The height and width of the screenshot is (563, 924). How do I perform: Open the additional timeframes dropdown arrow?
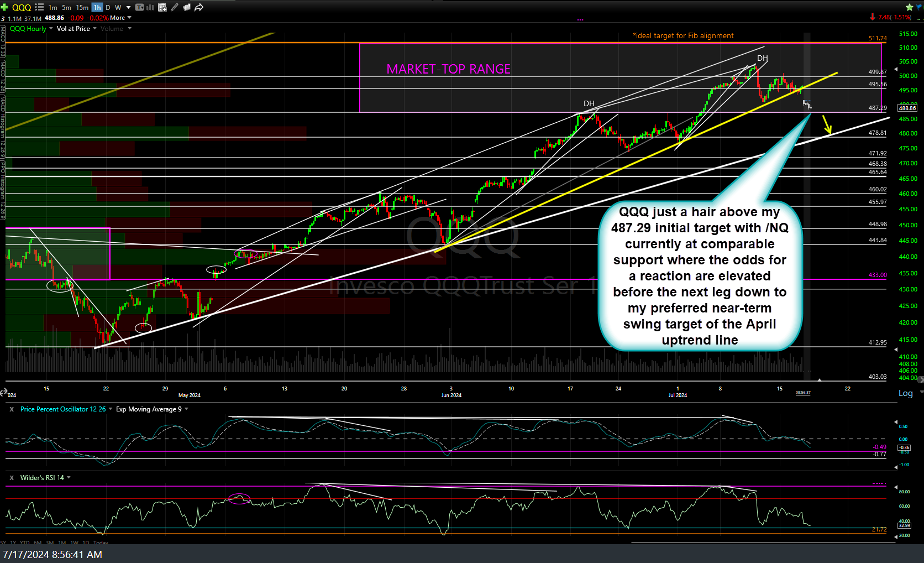coord(129,7)
